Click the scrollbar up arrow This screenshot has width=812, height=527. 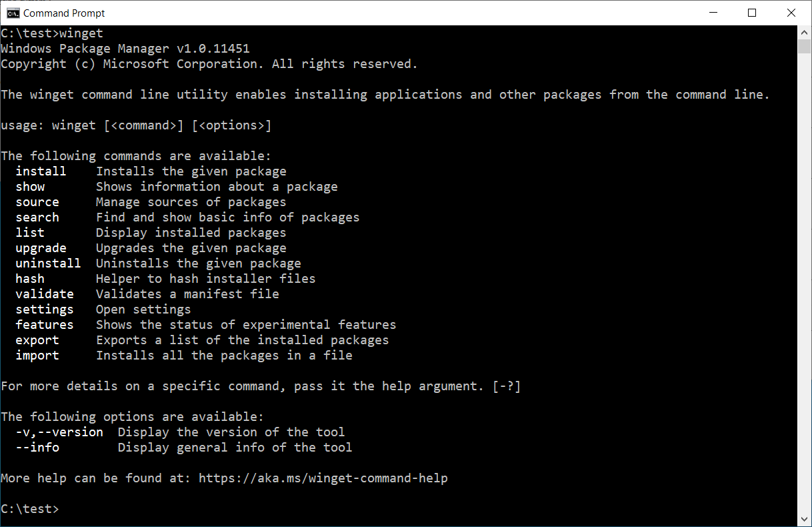click(x=803, y=32)
